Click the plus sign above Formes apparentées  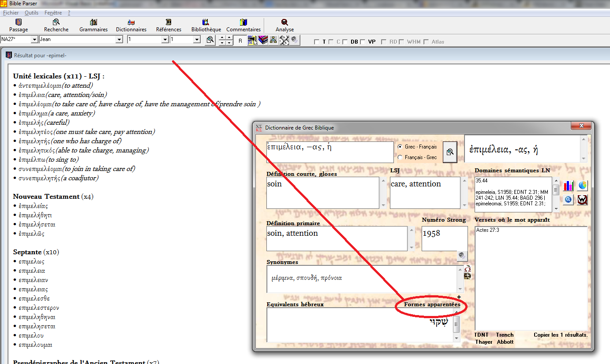[459, 297]
